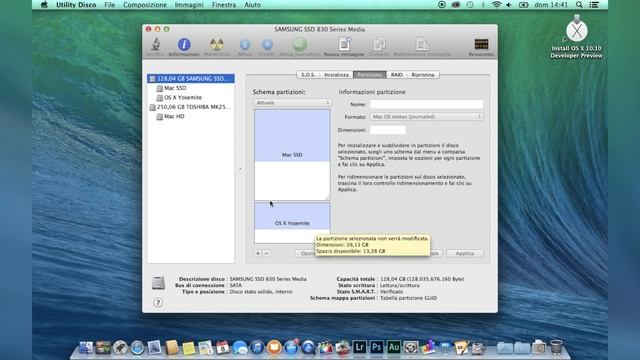Click the Attiva journaling green icon
The image size is (640, 360).
tap(300, 44)
